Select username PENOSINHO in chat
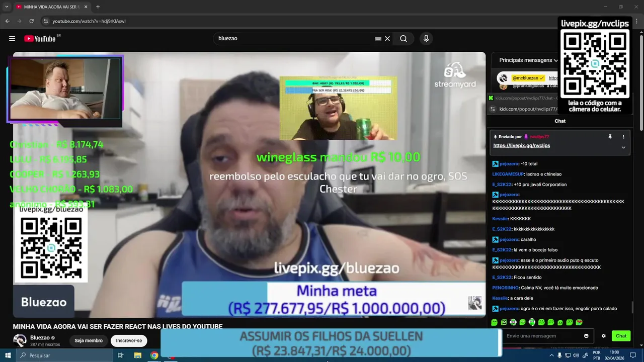644x362 pixels. [x=505, y=288]
